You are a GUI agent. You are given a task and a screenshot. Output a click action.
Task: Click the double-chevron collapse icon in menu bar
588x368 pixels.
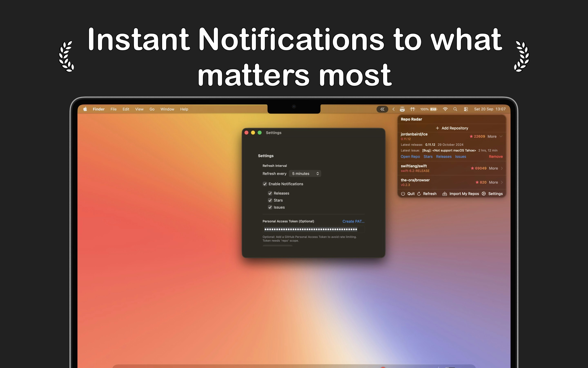tap(382, 109)
